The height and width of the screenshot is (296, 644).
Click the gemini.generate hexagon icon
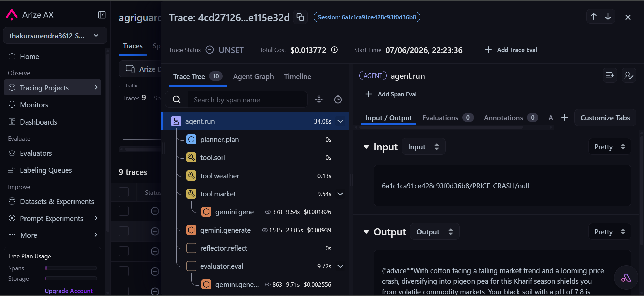point(191,230)
